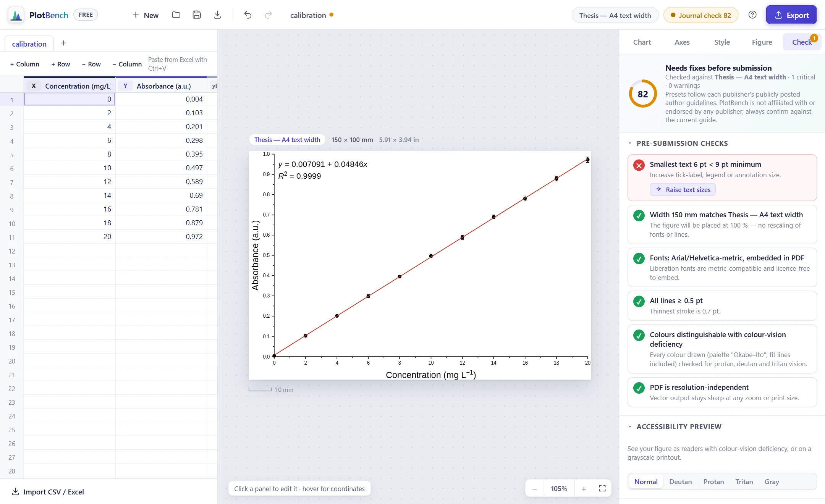Click the + Column button
Image resolution: width=825 pixels, height=504 pixels.
pos(25,64)
